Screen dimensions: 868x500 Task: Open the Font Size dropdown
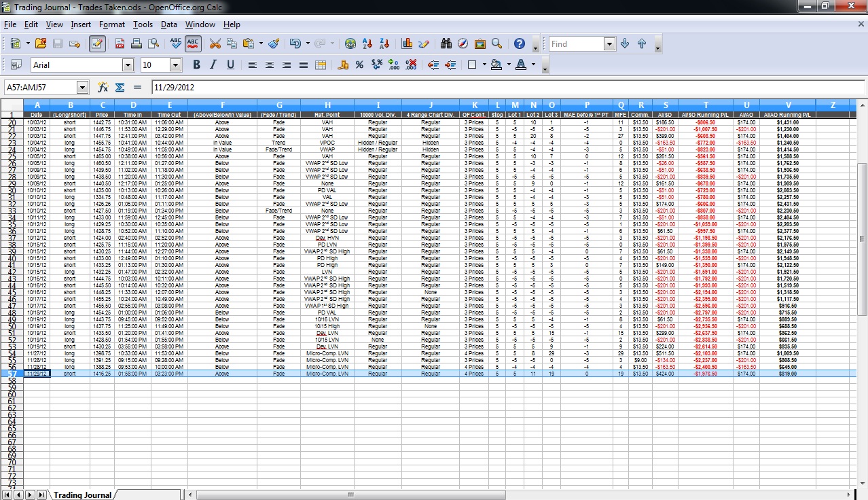pos(175,65)
